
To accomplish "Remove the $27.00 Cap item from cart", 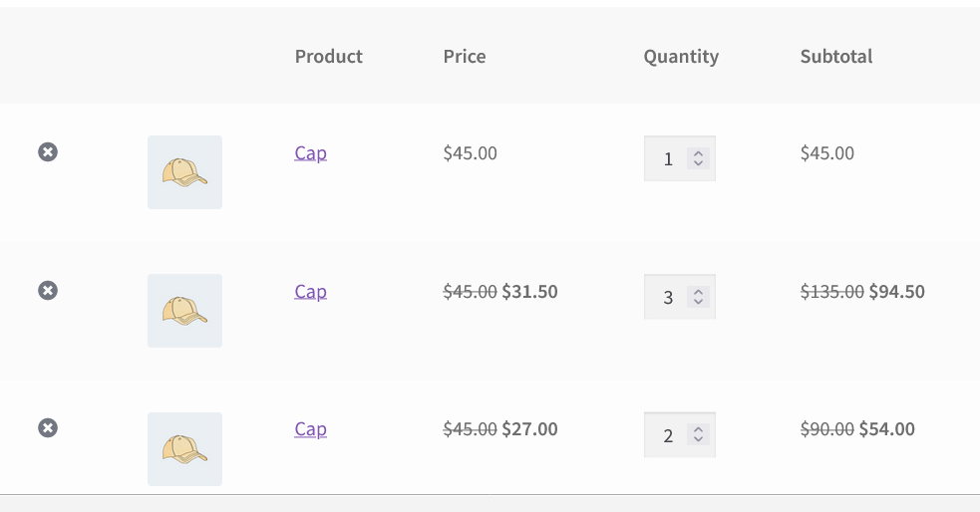I will click(x=48, y=427).
